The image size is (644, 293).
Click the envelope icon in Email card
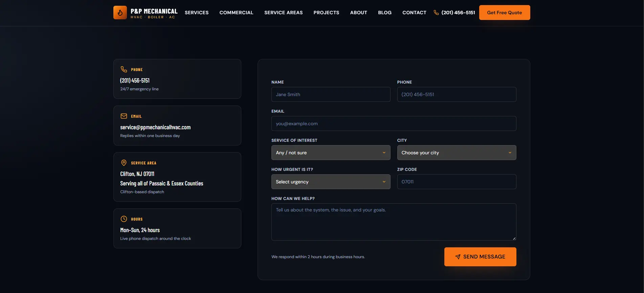point(124,116)
